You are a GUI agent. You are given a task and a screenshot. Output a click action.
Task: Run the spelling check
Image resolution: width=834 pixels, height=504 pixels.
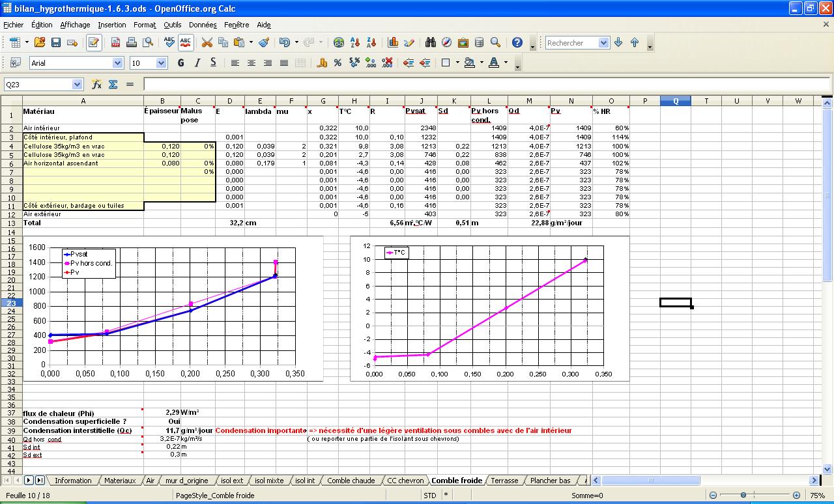click(169, 42)
